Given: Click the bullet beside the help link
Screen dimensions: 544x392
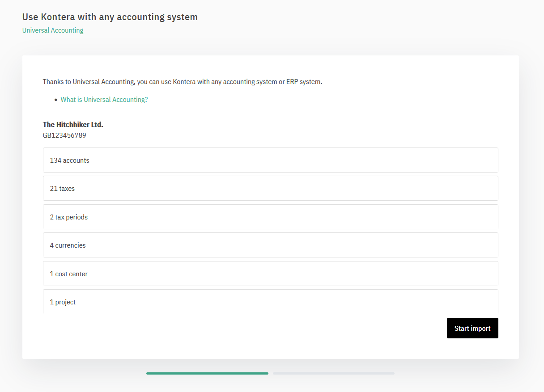Looking at the screenshot, I should (x=55, y=100).
